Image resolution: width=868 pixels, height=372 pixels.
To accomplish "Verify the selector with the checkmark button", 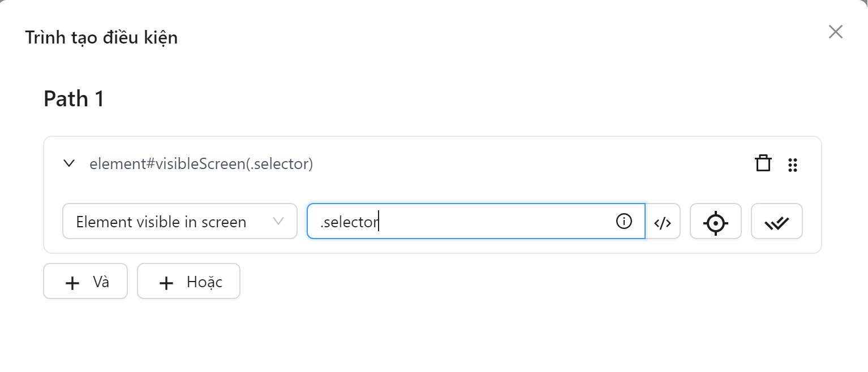I will [776, 221].
